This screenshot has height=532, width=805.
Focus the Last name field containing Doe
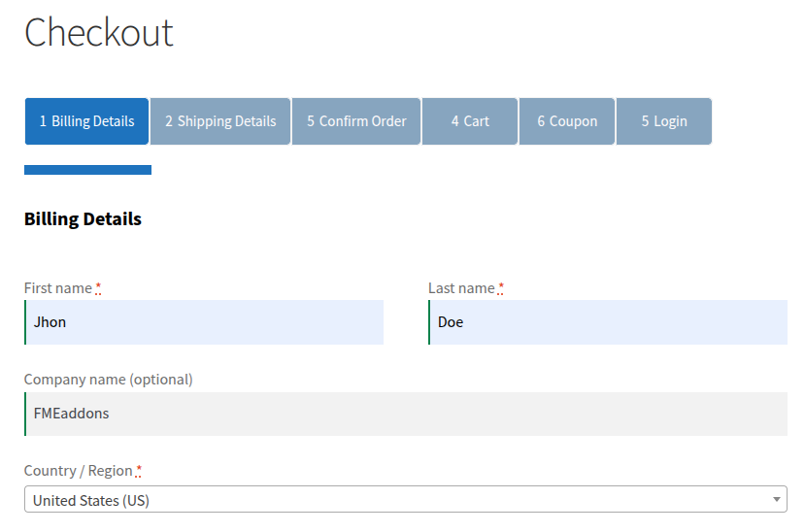608,322
